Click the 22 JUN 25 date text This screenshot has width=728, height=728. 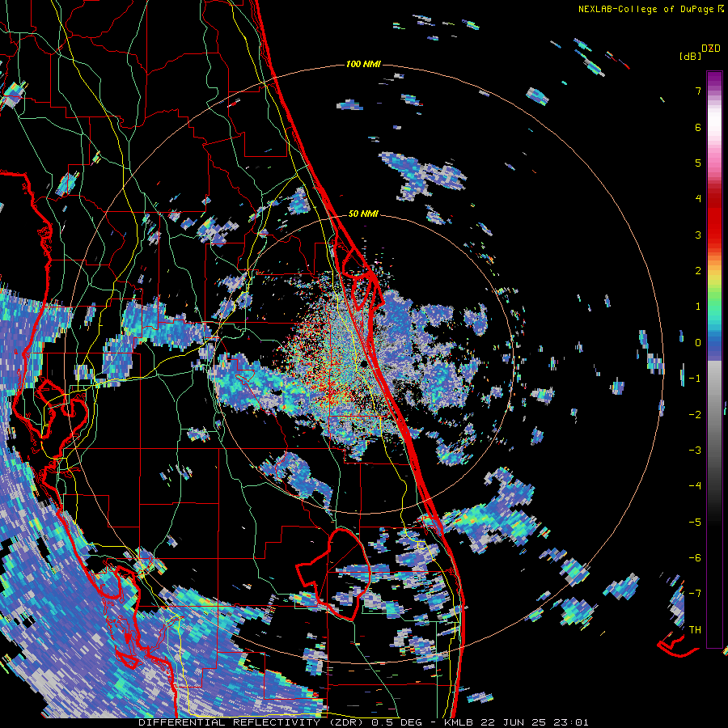coord(514,722)
